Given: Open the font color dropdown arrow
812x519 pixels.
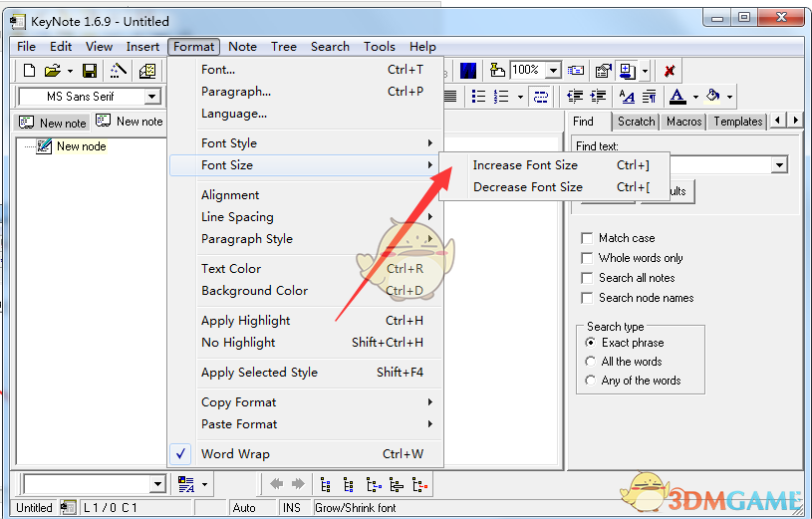Looking at the screenshot, I should pos(695,97).
